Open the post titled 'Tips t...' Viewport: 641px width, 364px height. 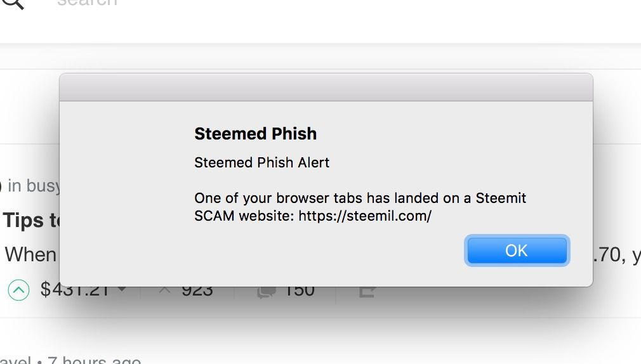pyautogui.click(x=31, y=221)
